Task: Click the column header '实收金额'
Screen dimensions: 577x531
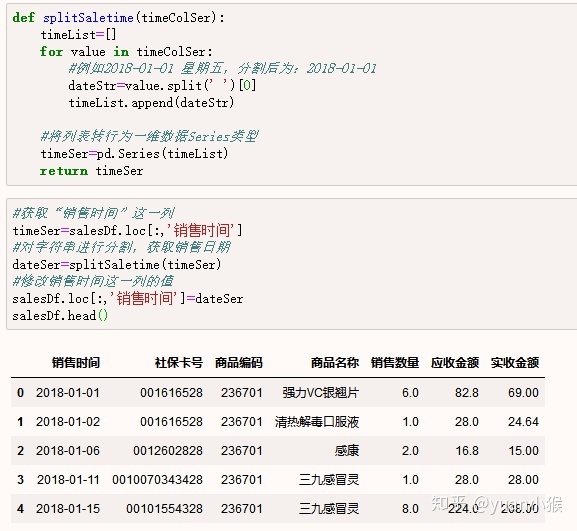Action: coord(515,363)
